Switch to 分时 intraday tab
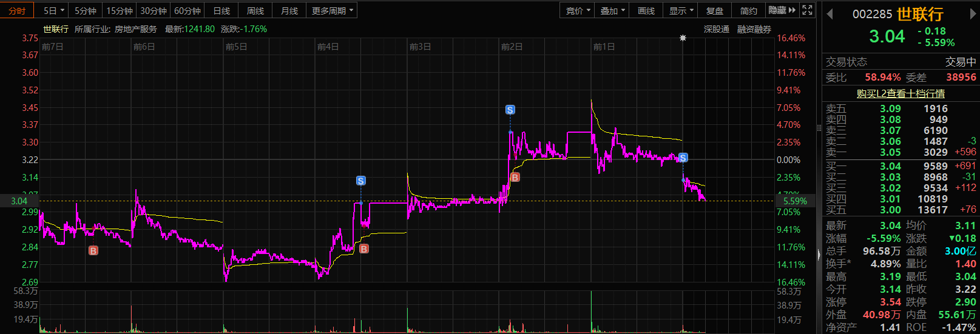Viewport: 980px width, 334px height. click(x=17, y=11)
